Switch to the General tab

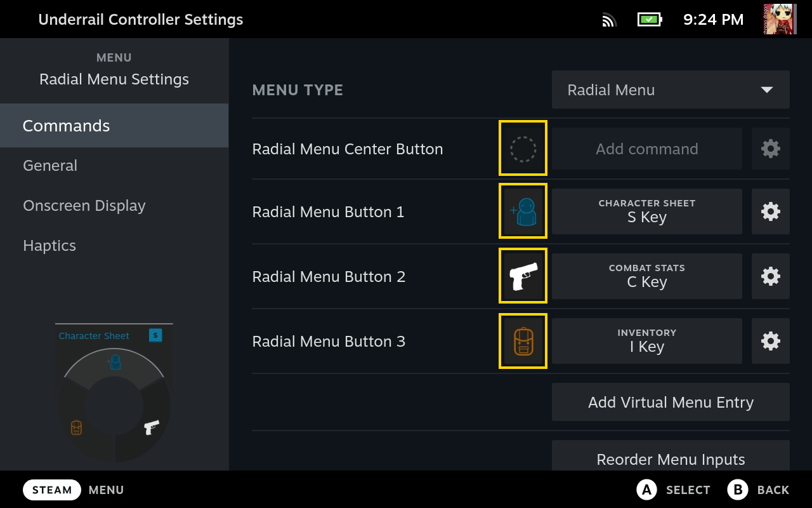click(x=114, y=166)
